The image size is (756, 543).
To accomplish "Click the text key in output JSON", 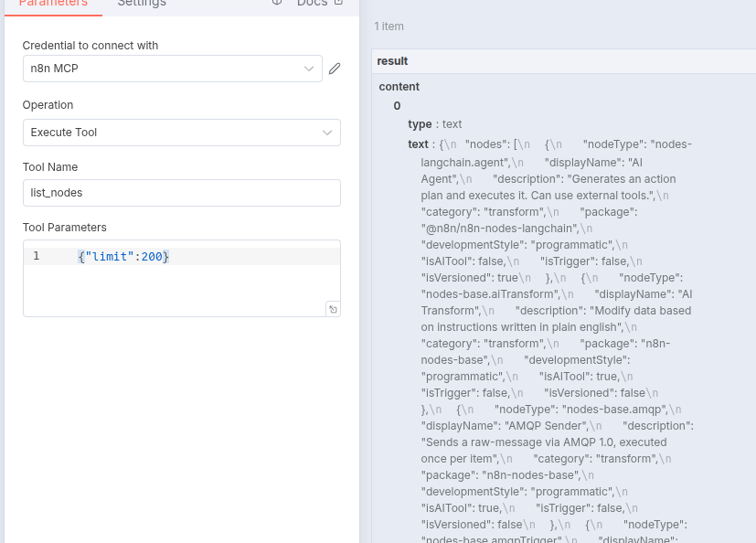I will (418, 144).
